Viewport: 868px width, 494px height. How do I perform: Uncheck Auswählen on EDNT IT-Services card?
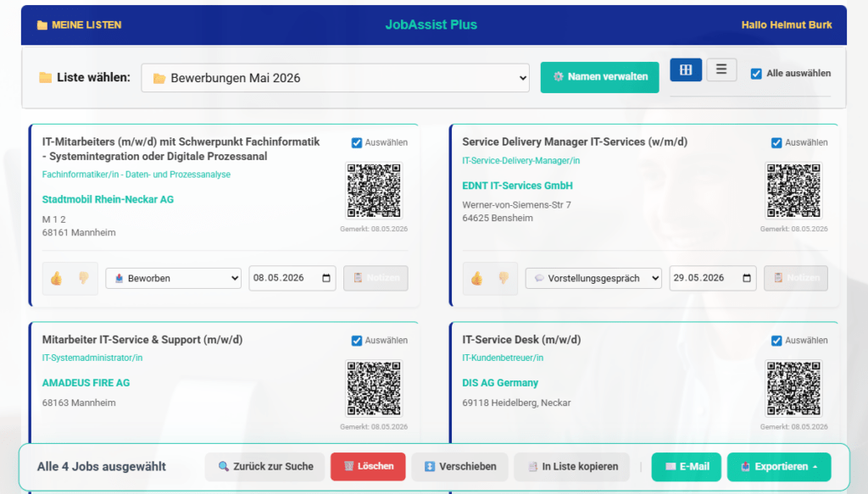776,142
